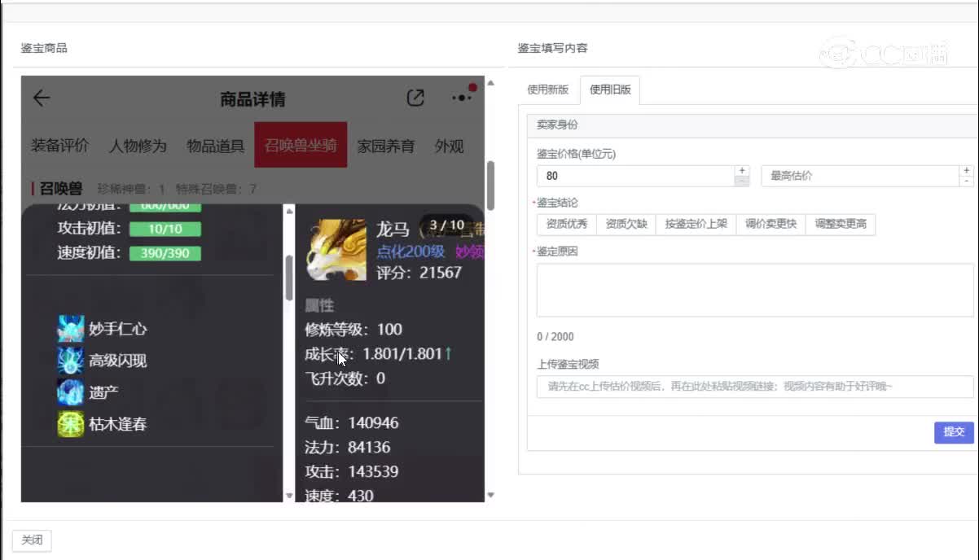Choose the 资质优秀 conclusion option

[567, 224]
